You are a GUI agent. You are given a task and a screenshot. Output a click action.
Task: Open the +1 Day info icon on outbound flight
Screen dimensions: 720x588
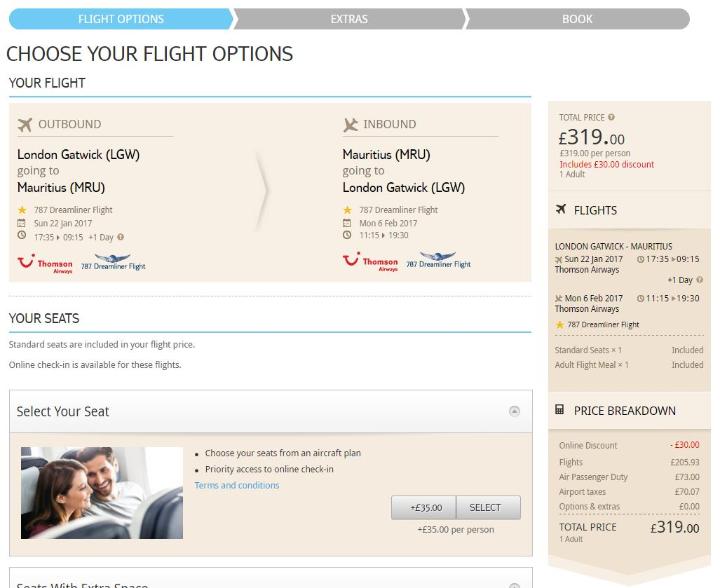(120, 237)
